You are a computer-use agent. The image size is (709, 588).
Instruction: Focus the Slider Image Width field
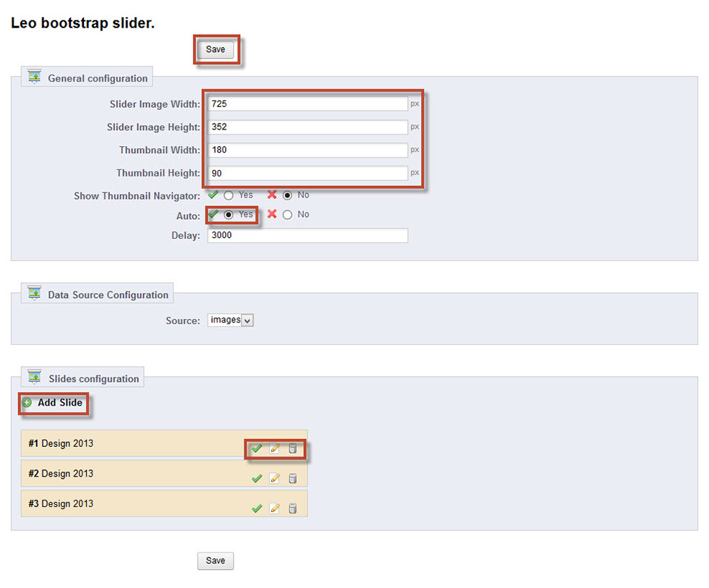point(307,104)
